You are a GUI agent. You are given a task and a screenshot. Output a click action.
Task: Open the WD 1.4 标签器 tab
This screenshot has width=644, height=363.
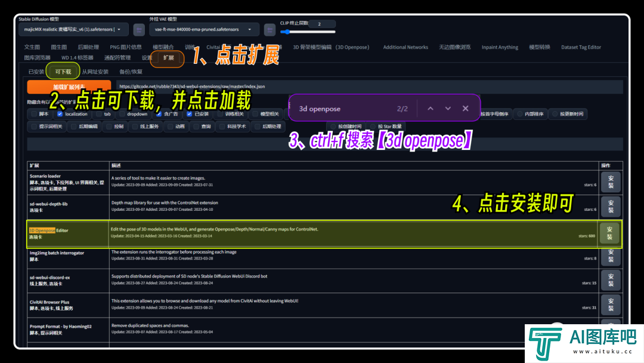77,58
